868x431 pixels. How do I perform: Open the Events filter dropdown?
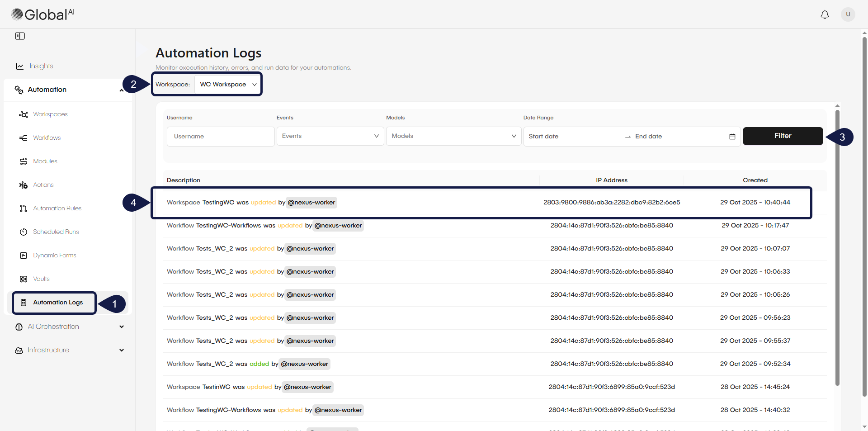[330, 136]
